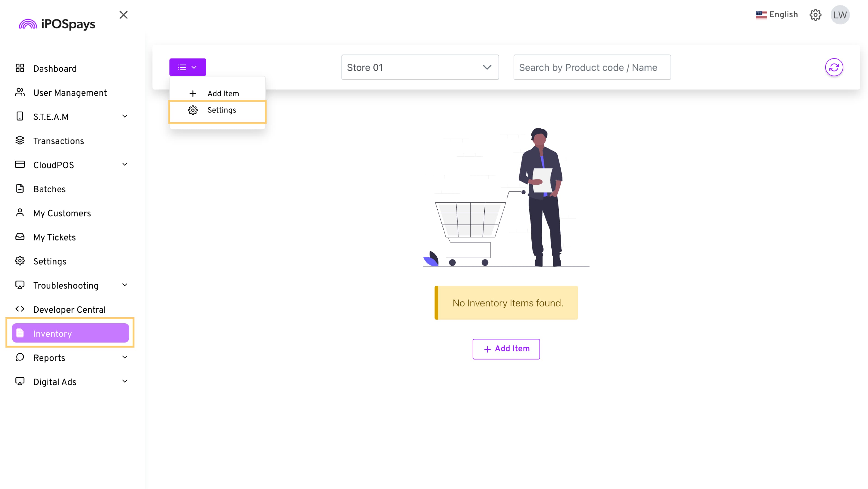Open User Management in the sidebar

70,93
